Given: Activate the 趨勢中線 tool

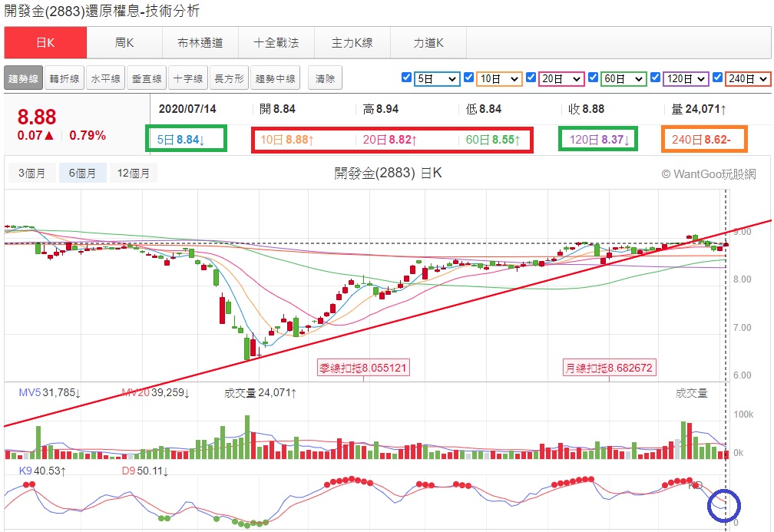Looking at the screenshot, I should (276, 78).
